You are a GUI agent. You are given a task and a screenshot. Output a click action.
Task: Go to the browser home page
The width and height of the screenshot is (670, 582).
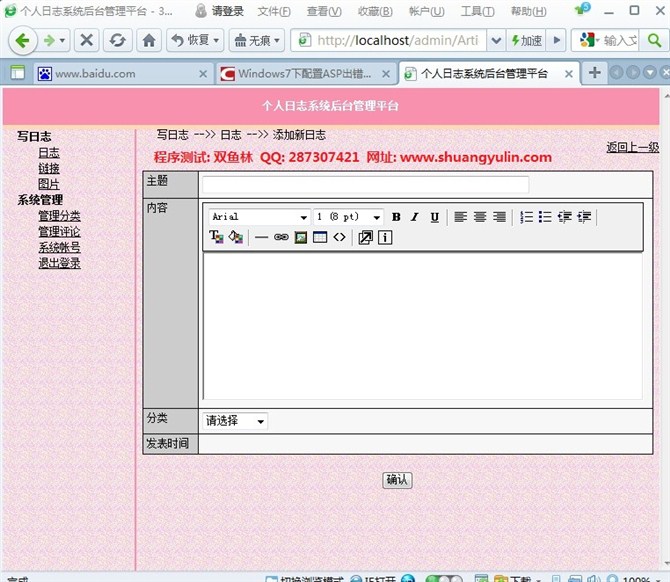coord(149,41)
